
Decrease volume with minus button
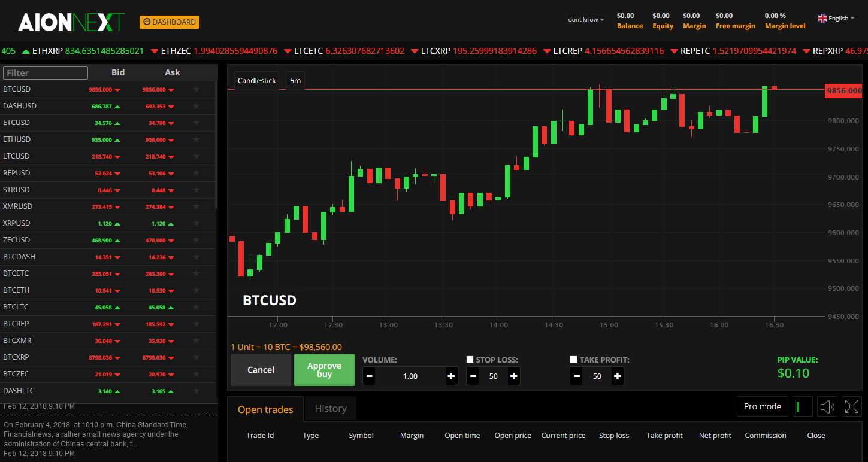coord(370,376)
